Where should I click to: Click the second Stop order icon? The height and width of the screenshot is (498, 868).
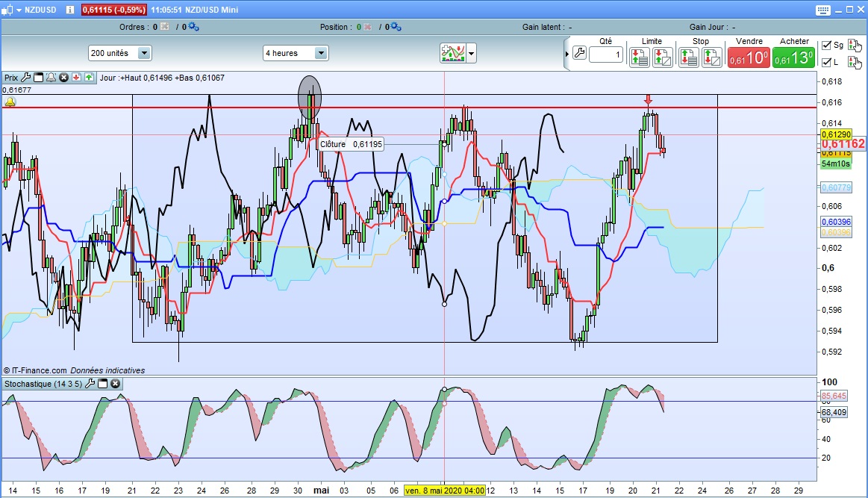point(712,57)
